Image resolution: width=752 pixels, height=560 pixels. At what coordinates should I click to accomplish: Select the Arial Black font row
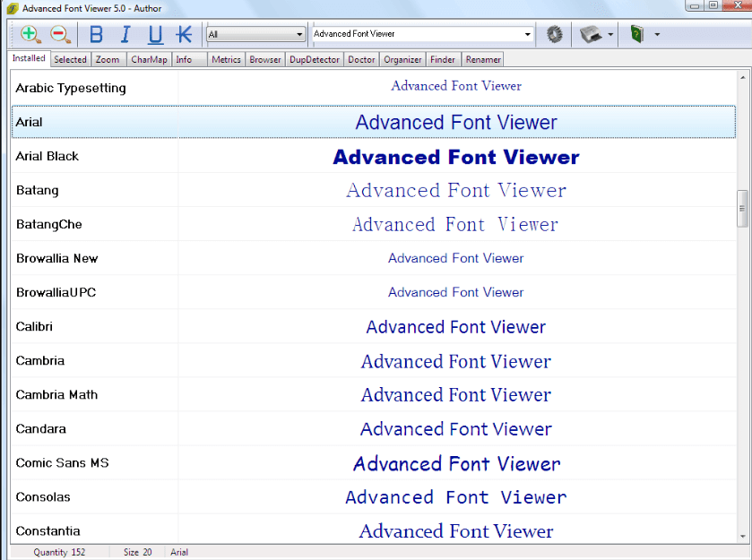pos(374,156)
